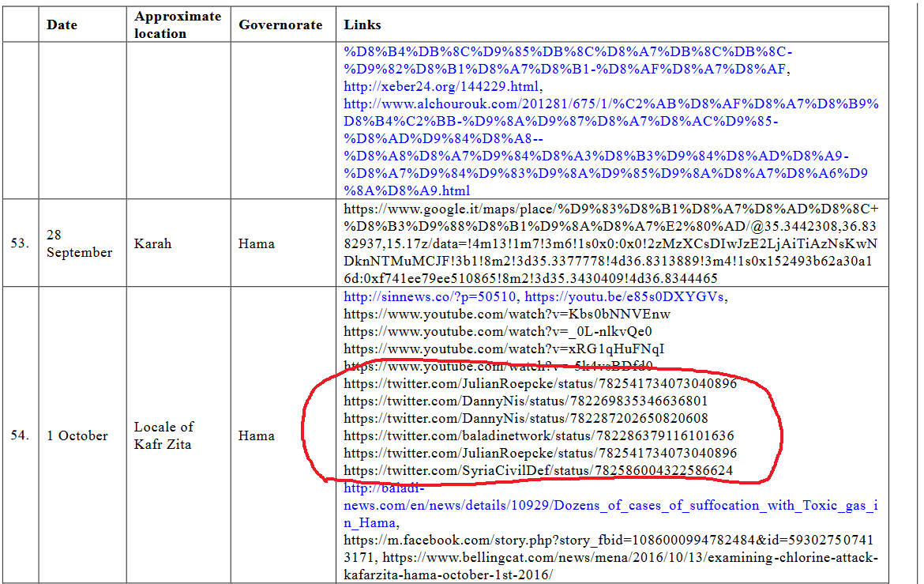The width and height of the screenshot is (924, 584).
Task: Click the m.facebook.com story.php URL
Action: coord(609,548)
